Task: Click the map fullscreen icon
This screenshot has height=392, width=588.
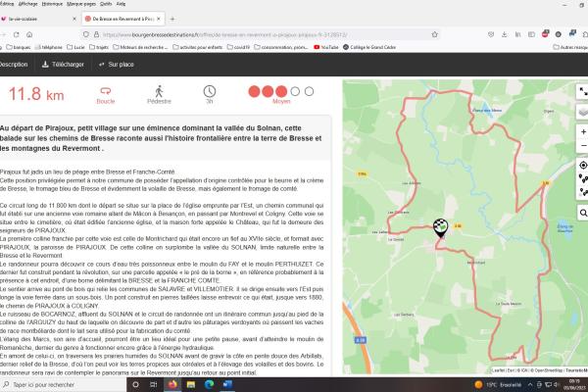Action: (x=582, y=90)
